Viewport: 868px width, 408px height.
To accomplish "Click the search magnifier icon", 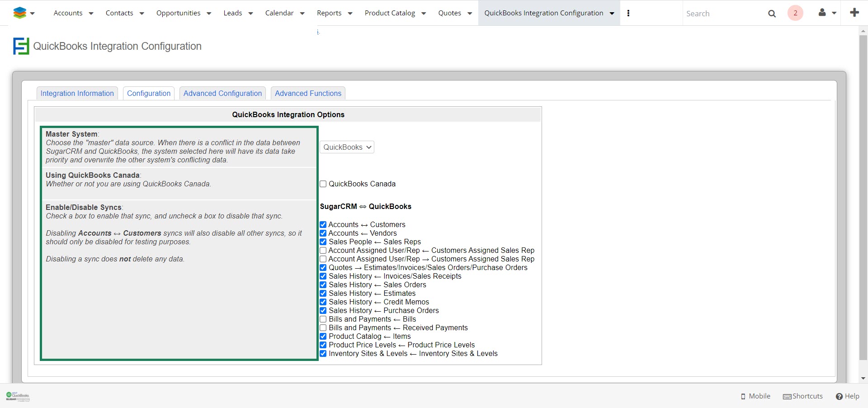I will (772, 14).
